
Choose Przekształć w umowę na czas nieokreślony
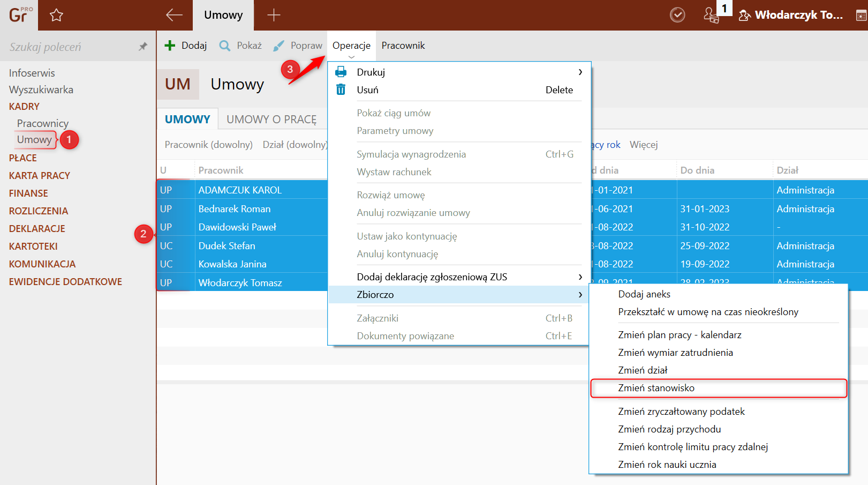(719, 311)
